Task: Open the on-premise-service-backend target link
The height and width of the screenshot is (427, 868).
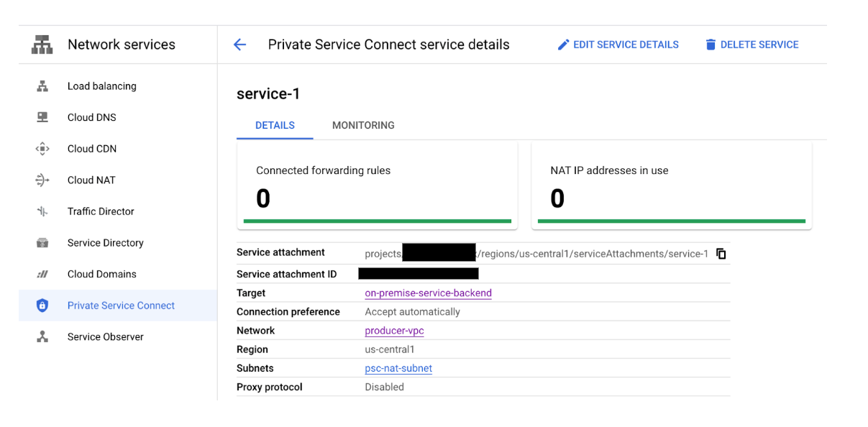Action: pyautogui.click(x=428, y=293)
